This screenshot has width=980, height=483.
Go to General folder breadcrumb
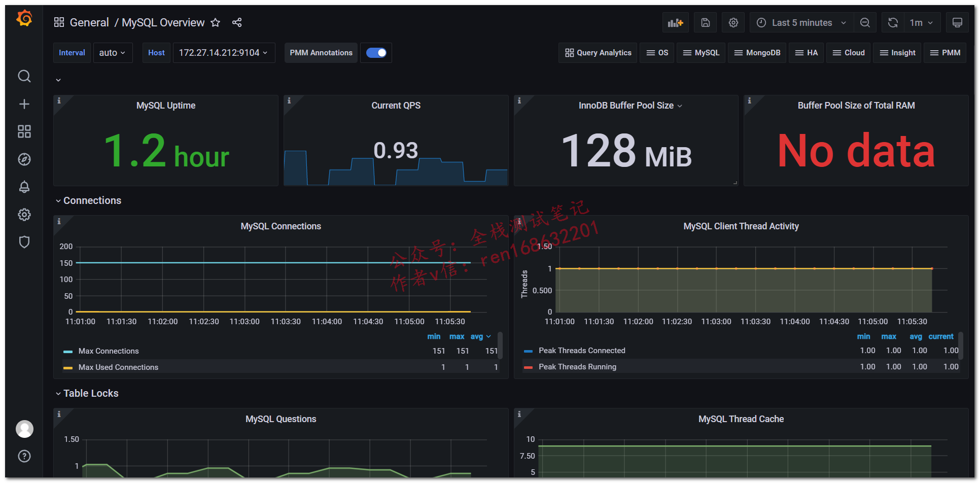(89, 22)
